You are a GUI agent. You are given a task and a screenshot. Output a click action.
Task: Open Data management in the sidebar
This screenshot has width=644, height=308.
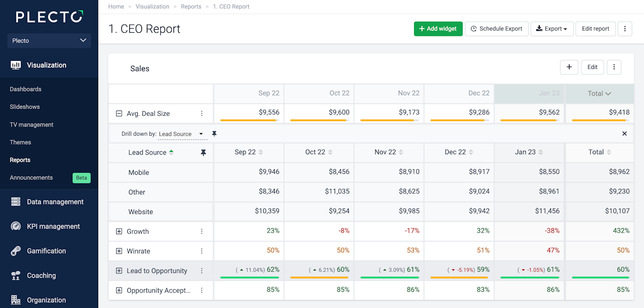(x=55, y=202)
